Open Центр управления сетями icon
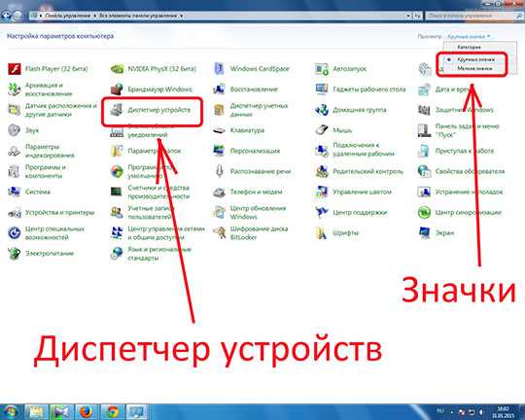Viewport: 525px width, 420px height. tap(117, 233)
